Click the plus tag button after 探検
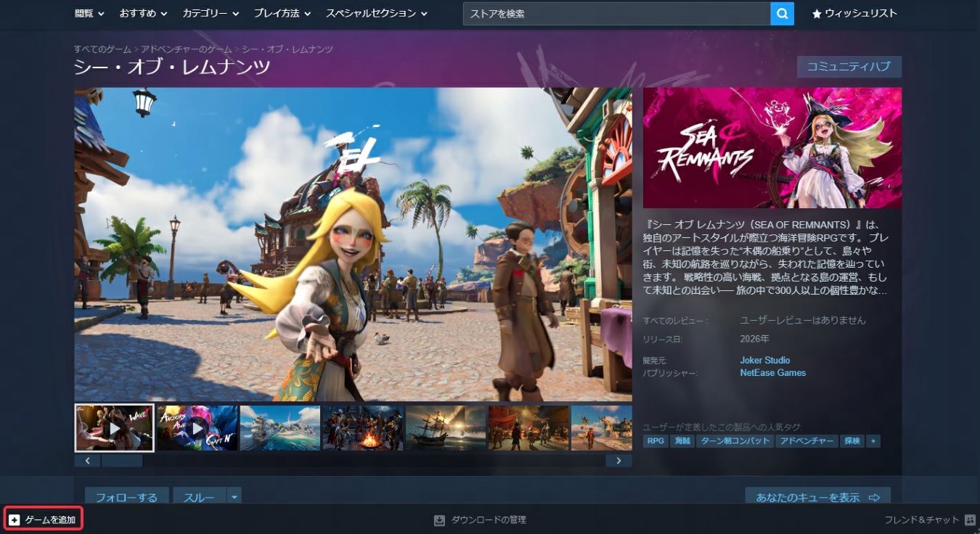Image resolution: width=980 pixels, height=534 pixels. (x=873, y=440)
